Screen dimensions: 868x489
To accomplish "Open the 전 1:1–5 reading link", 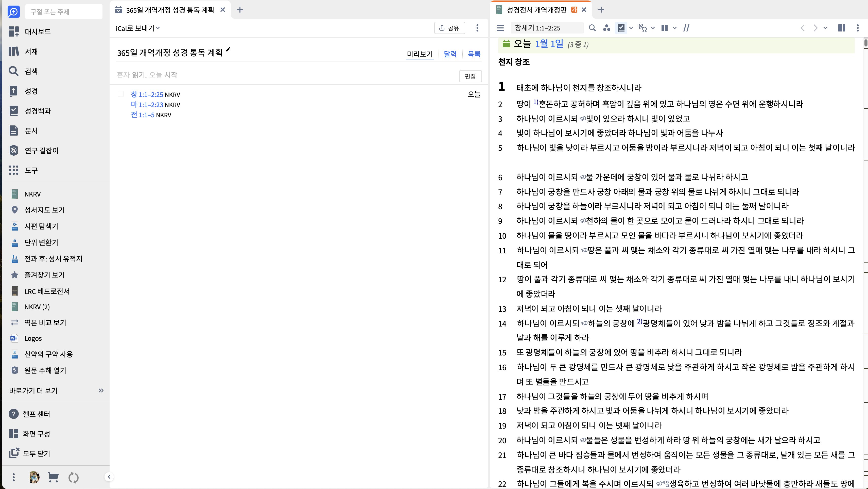I will (x=143, y=115).
